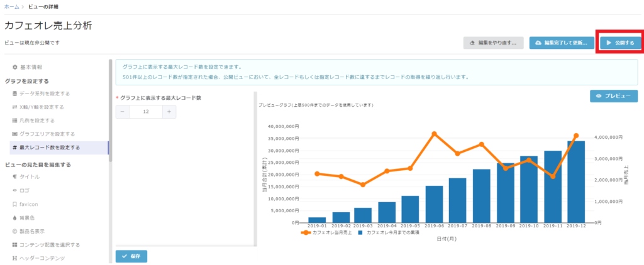Increase max record count with plus
This screenshot has height=265, width=644.
169,112
